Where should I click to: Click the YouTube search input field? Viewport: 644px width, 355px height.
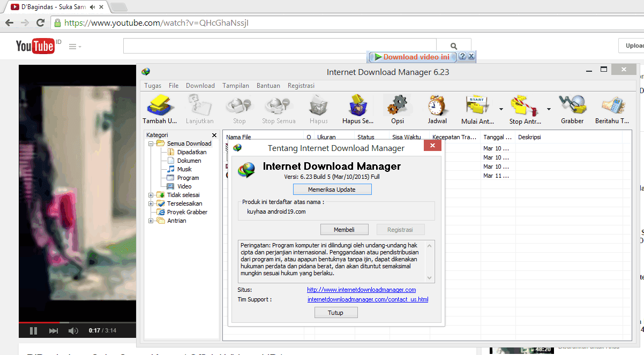click(280, 46)
